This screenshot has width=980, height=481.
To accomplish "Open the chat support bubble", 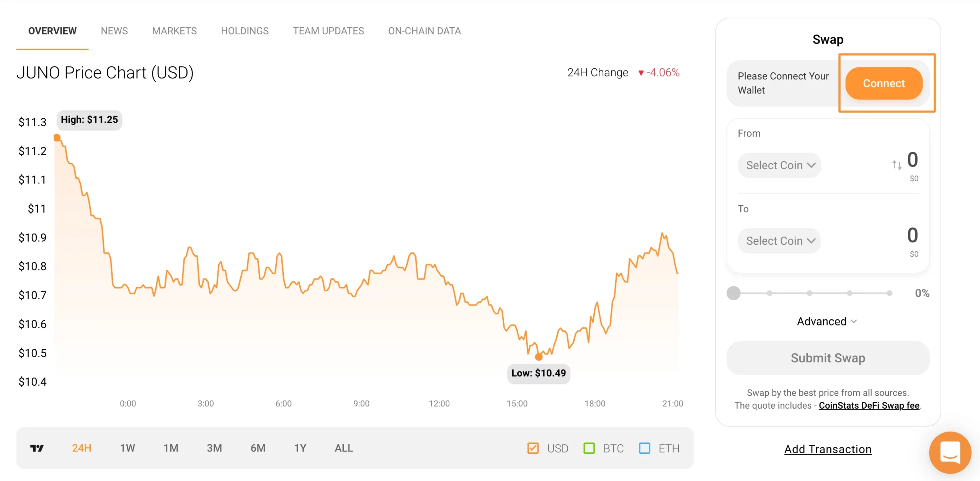I will [950, 452].
